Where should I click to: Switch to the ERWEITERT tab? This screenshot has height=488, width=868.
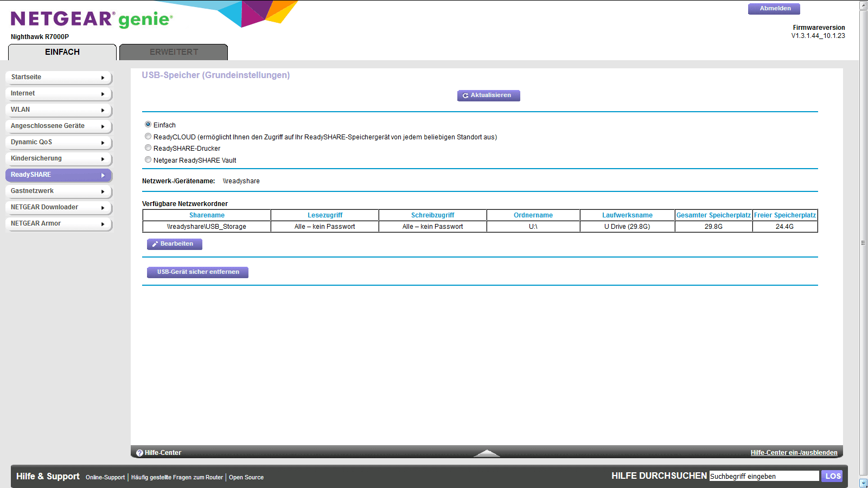coord(174,52)
